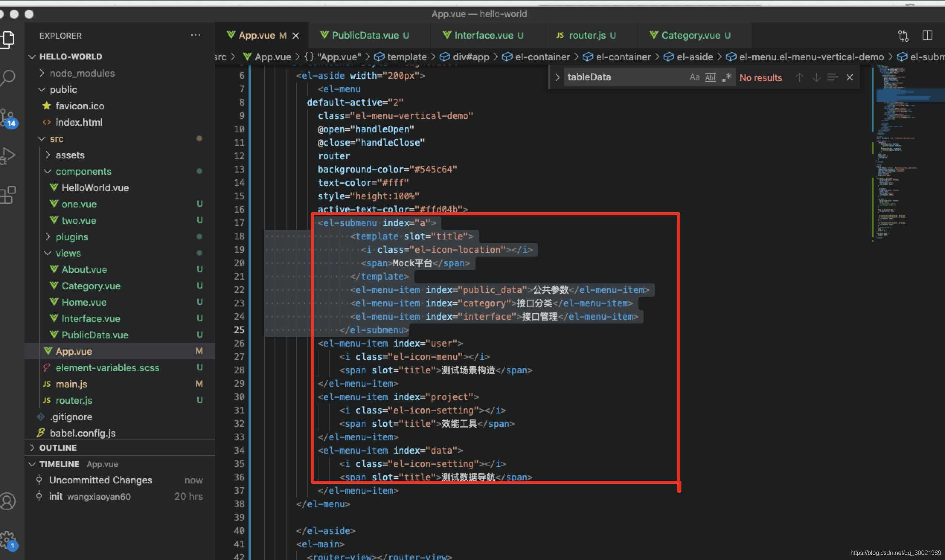Switch to the PublicData.vue tab
945x560 pixels.
click(x=365, y=35)
